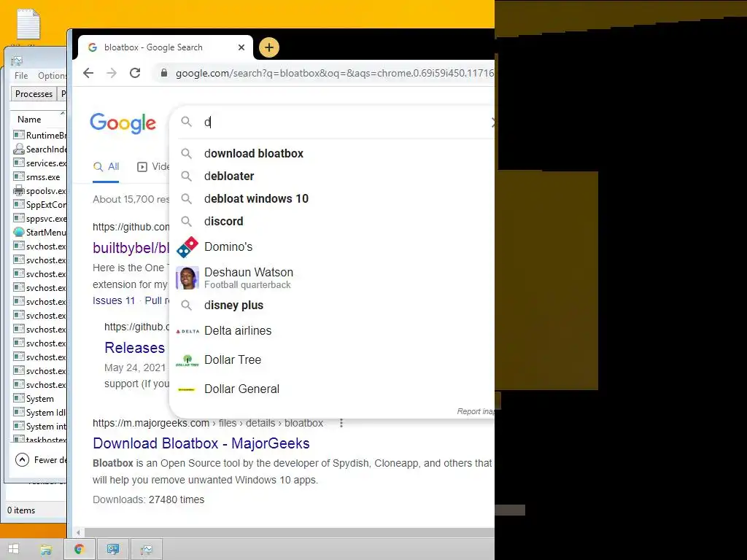Screen dimensions: 747x560
Task: Open a new tab with the plus button
Action: click(269, 47)
